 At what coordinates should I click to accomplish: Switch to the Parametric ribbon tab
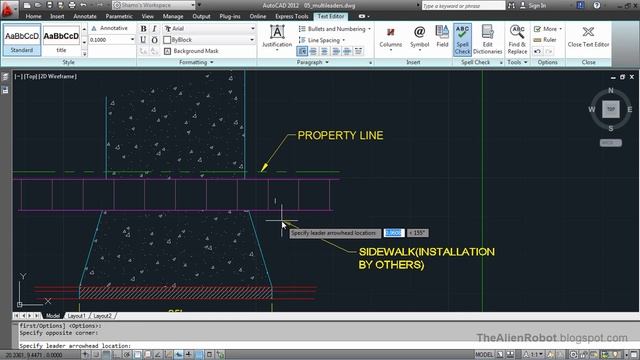point(119,16)
